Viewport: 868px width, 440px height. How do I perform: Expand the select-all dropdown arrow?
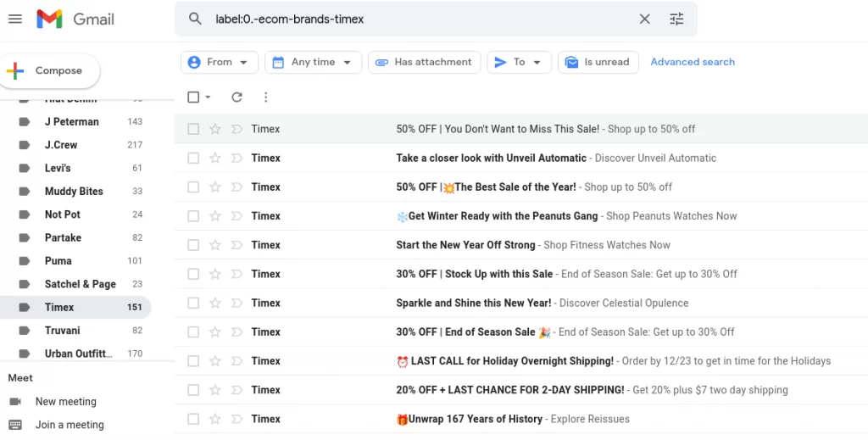tap(209, 97)
